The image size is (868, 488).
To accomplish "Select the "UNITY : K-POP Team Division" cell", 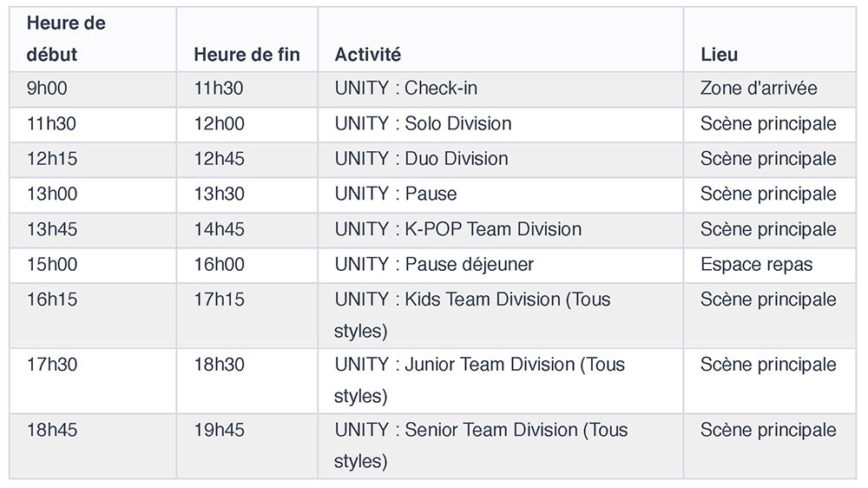I will pyautogui.click(x=457, y=229).
